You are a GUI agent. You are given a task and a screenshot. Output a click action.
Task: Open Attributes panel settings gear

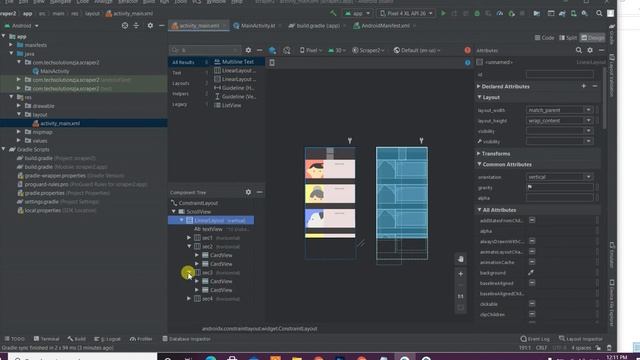pos(590,50)
